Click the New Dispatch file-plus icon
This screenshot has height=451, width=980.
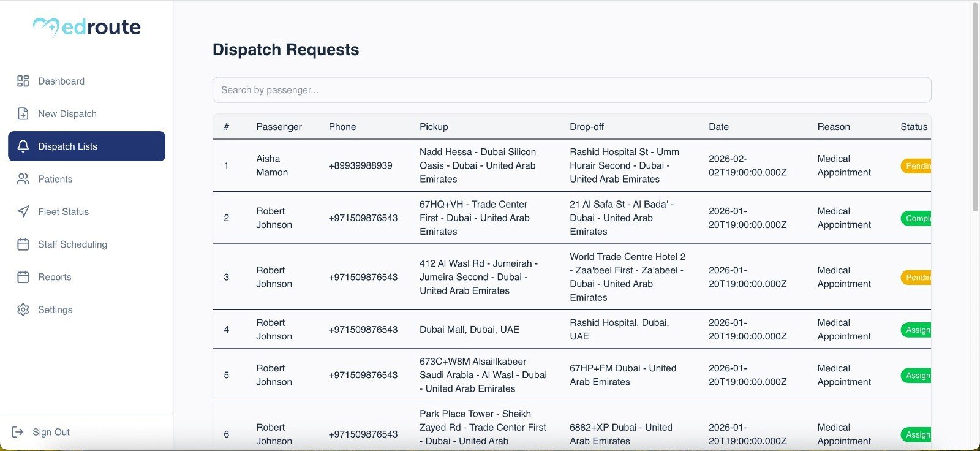pos(23,113)
